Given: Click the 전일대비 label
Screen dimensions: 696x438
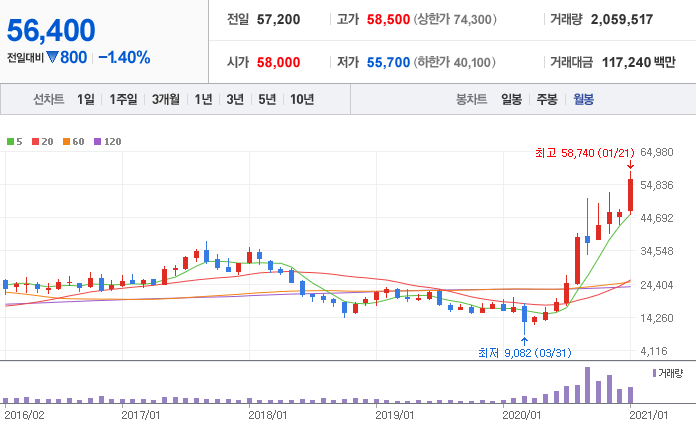Looking at the screenshot, I should point(25,58).
